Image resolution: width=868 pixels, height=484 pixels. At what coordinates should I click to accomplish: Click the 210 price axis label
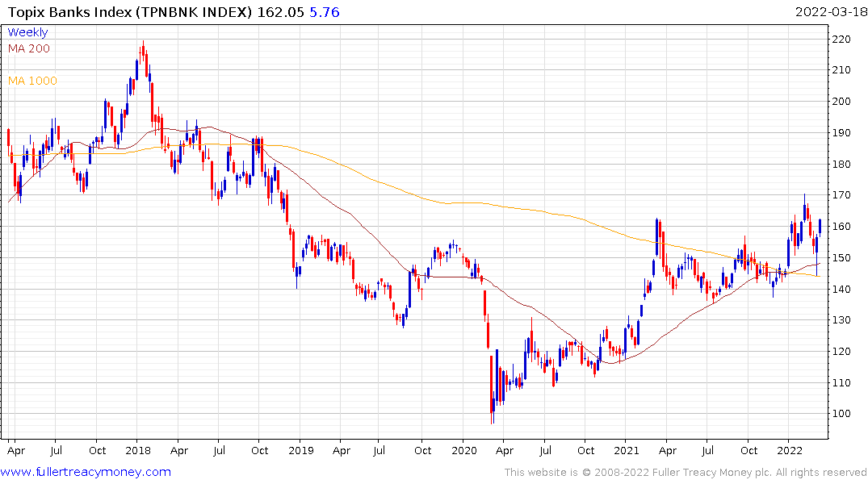[841, 70]
